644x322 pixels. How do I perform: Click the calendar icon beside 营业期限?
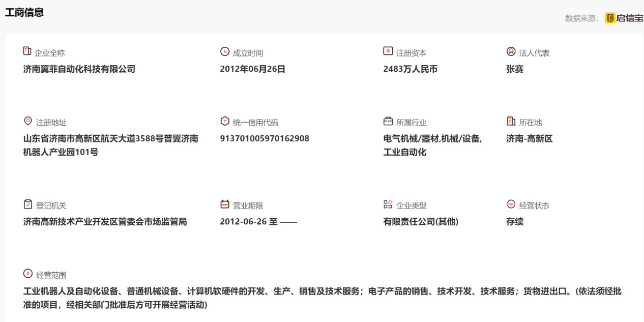(224, 204)
